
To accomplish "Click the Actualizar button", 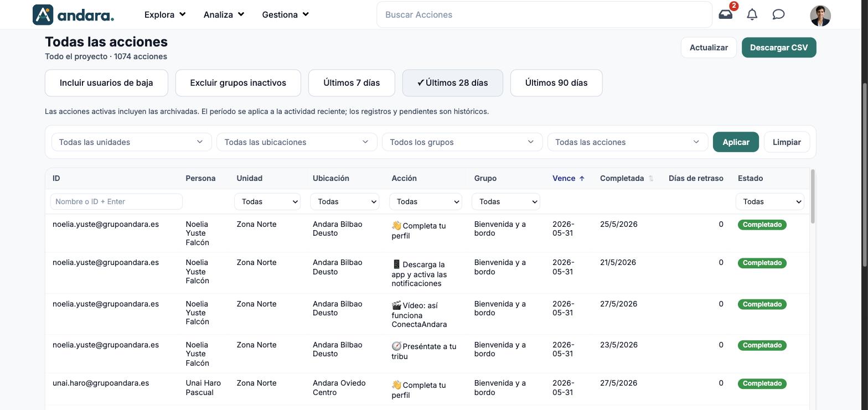I will click(709, 48).
